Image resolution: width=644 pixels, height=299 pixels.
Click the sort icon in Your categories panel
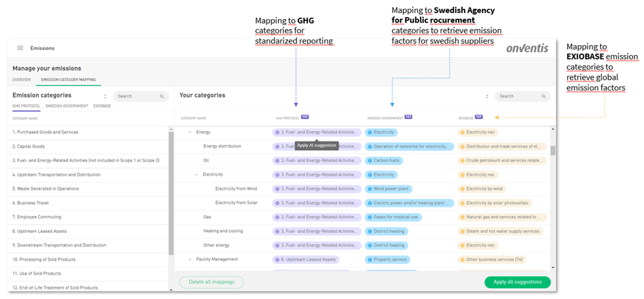487,97
